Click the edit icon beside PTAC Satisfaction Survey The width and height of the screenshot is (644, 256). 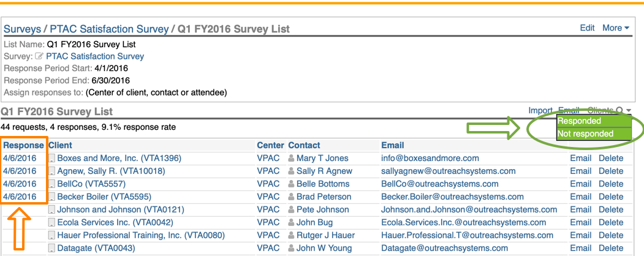40,56
